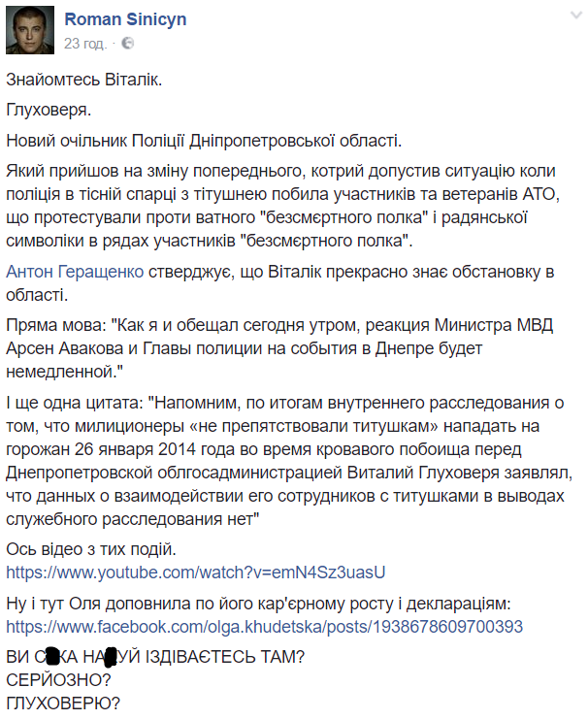The image size is (588, 720).
Task: Click the public audience globe icon
Action: tap(128, 43)
